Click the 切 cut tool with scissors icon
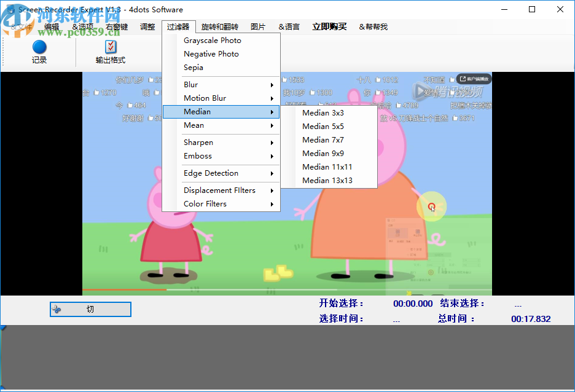This screenshot has width=575, height=392. coord(90,309)
